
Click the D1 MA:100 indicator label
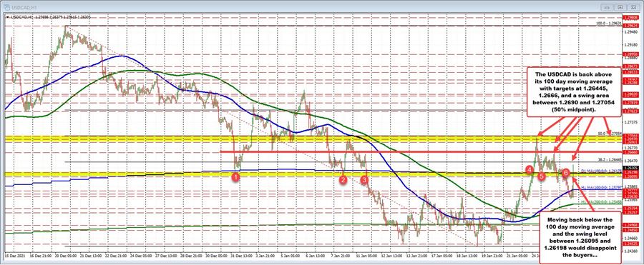602,170
